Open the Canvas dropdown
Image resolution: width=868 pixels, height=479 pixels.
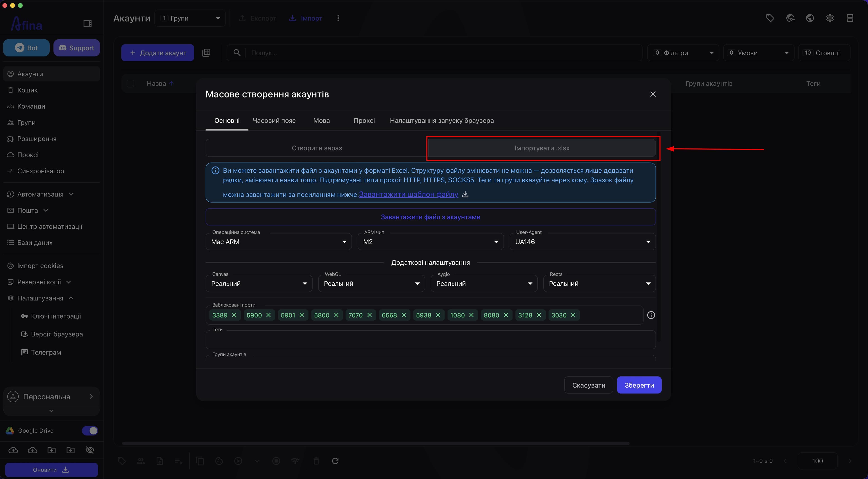(259, 284)
